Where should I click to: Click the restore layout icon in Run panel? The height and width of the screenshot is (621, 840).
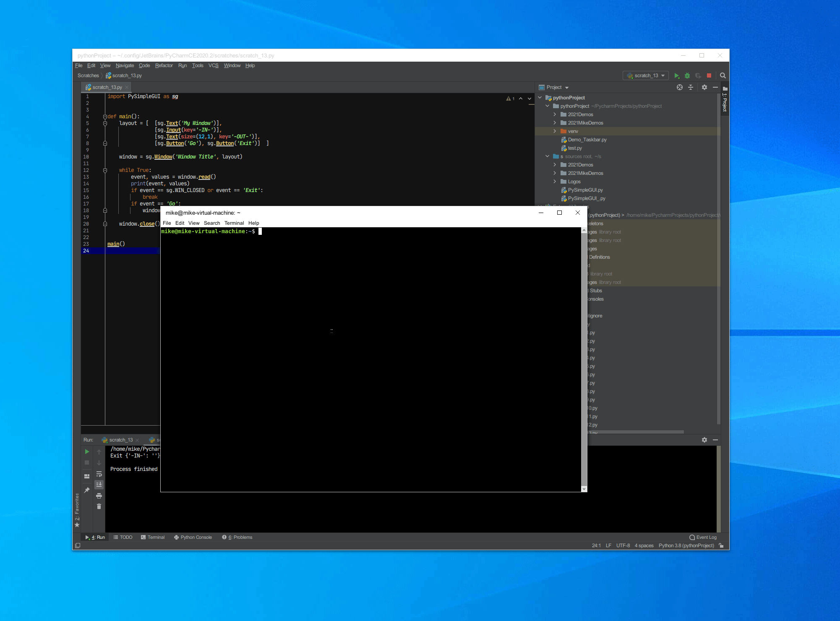pyautogui.click(x=87, y=476)
